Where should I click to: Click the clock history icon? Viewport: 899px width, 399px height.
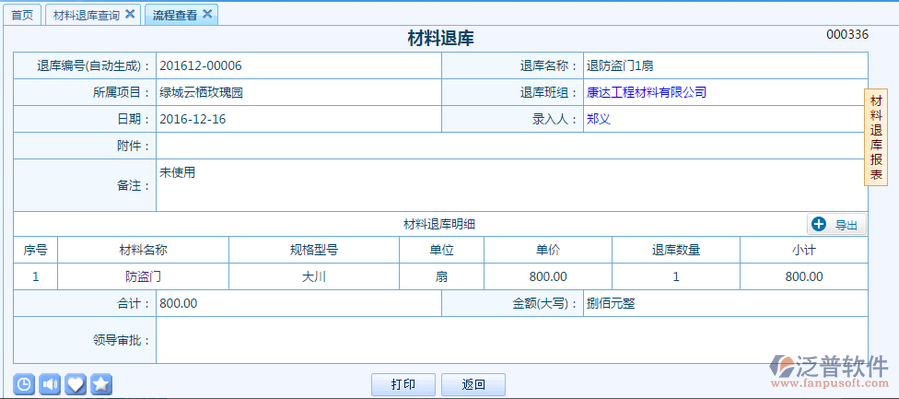pyautogui.click(x=24, y=384)
